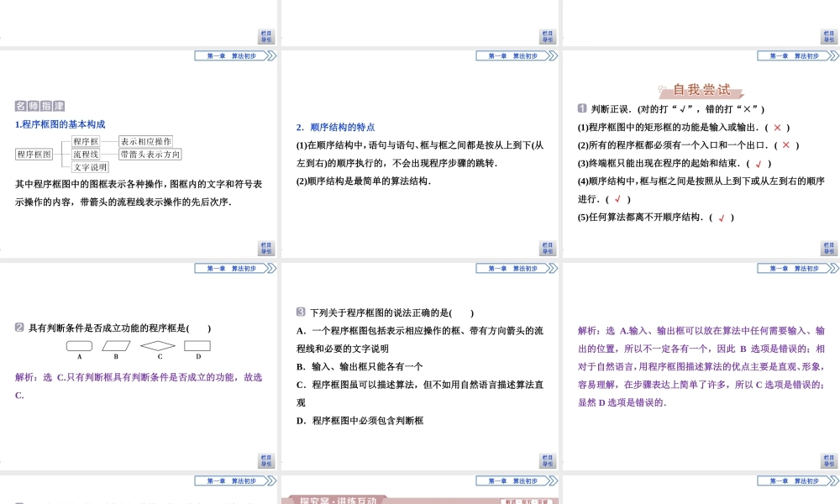The width and height of the screenshot is (840, 504).
Task: Click the 第一章 算法初步 banner above question 2
Action: point(235,268)
